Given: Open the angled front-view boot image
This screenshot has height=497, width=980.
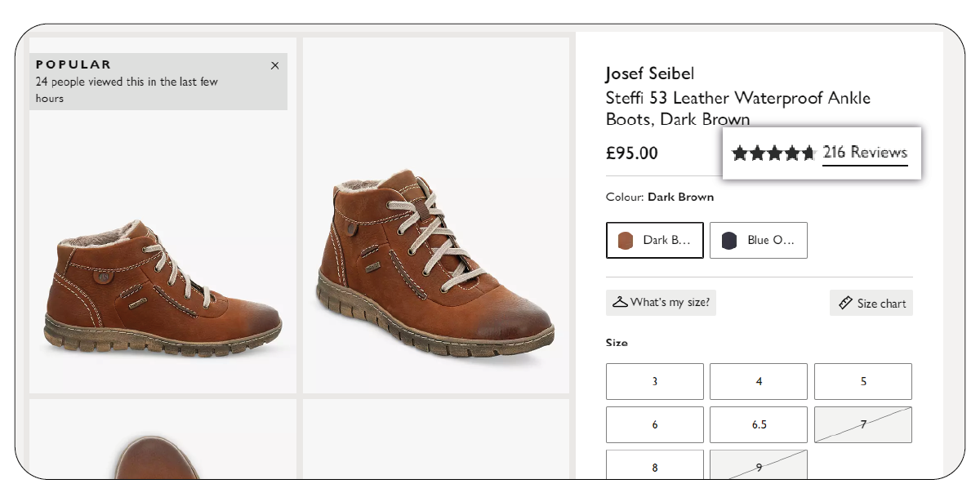Looking at the screenshot, I should tap(436, 215).
